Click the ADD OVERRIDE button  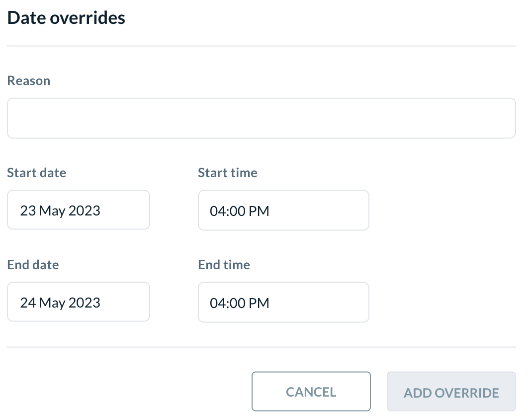[x=451, y=392]
